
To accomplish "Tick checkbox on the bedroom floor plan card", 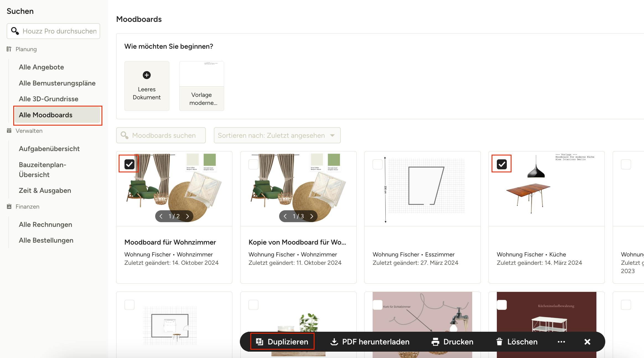I will 129,305.
